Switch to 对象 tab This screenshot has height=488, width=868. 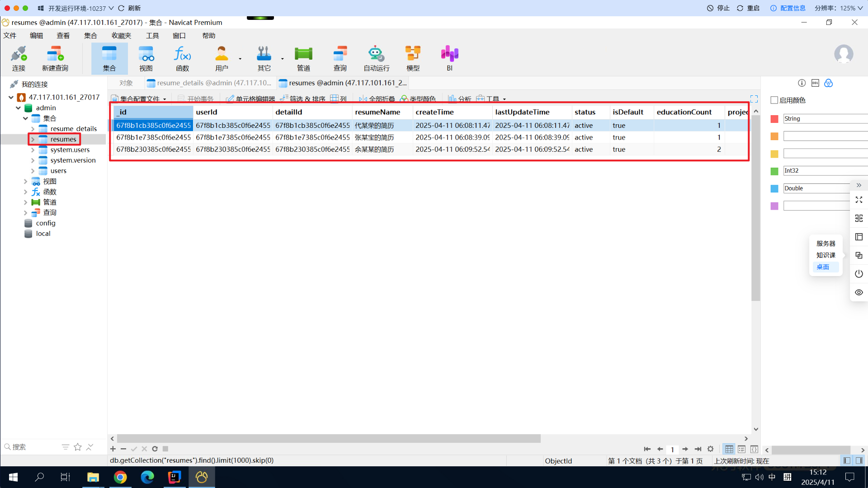126,83
